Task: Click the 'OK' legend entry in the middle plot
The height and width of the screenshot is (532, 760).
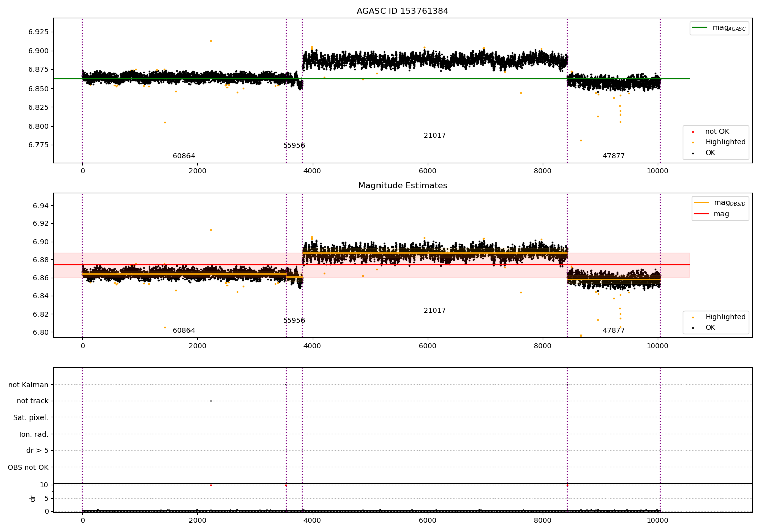Action: (x=710, y=328)
